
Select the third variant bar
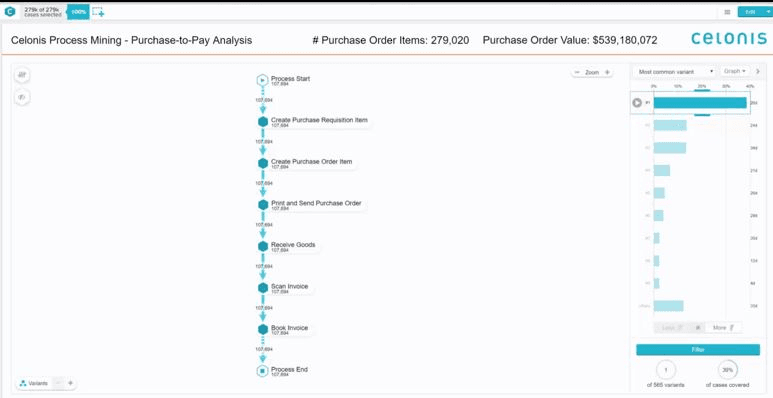pos(670,148)
